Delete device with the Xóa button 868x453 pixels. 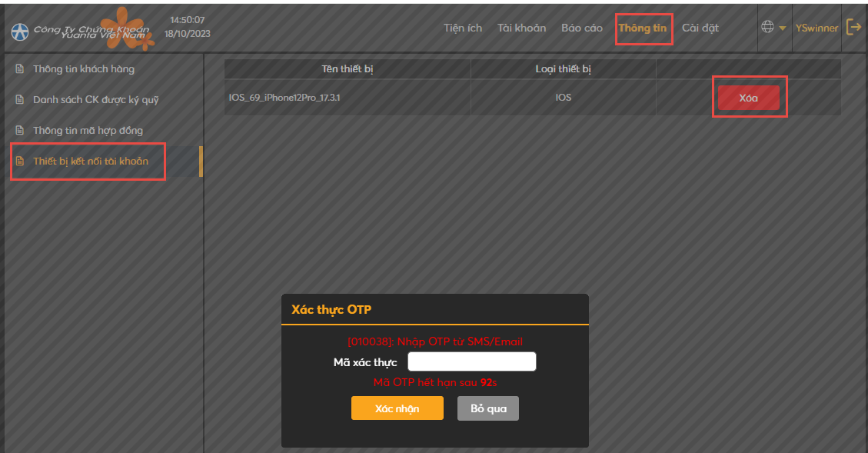pos(748,98)
